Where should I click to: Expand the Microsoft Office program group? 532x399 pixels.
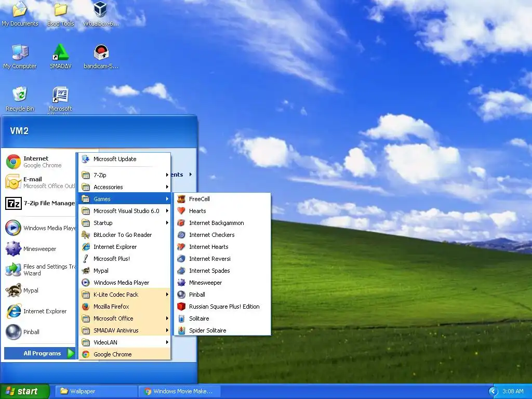pyautogui.click(x=125, y=318)
